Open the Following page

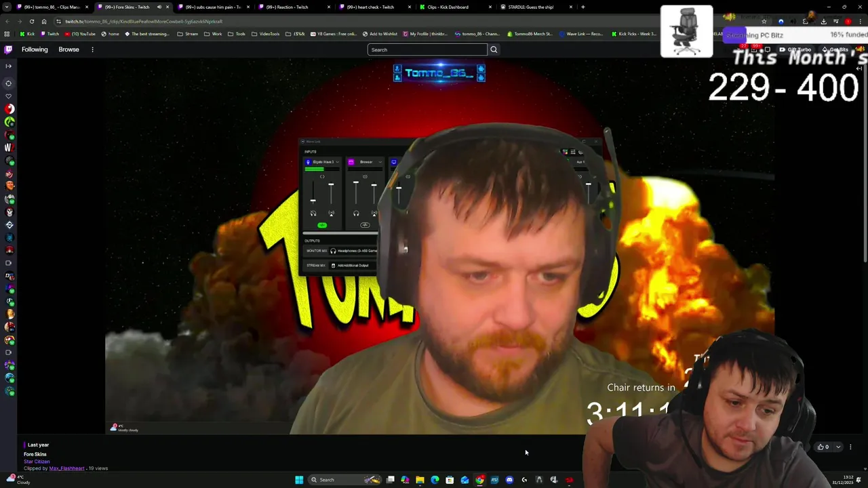35,49
